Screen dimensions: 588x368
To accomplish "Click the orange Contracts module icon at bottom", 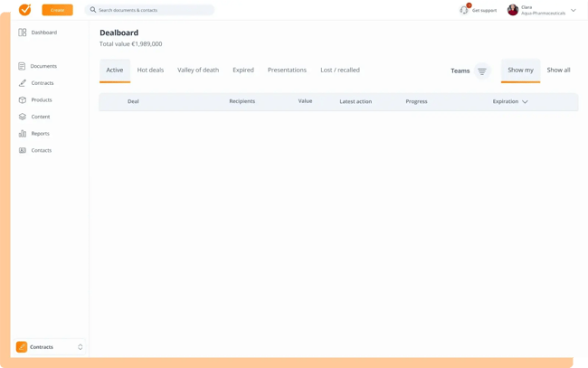I will click(22, 347).
